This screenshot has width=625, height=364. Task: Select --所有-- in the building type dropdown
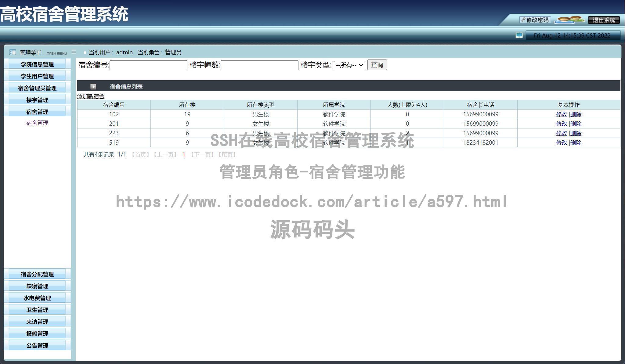(x=347, y=65)
